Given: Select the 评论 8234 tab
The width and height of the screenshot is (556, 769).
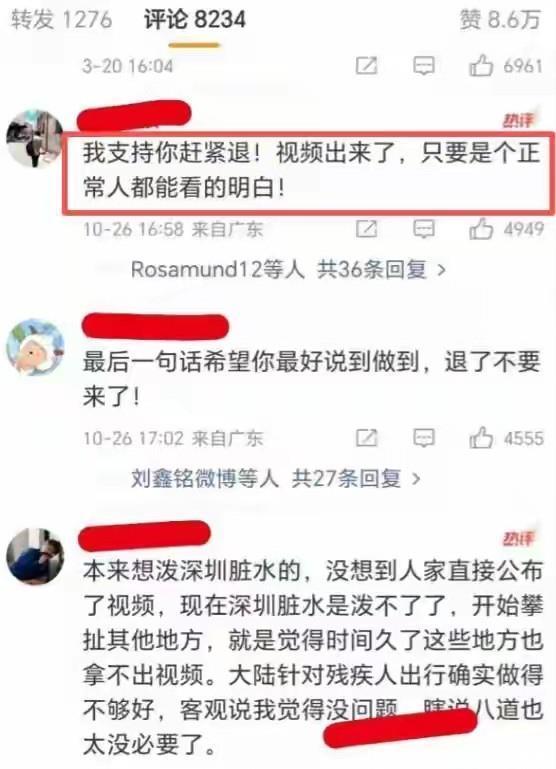Looking at the screenshot, I should click(195, 19).
